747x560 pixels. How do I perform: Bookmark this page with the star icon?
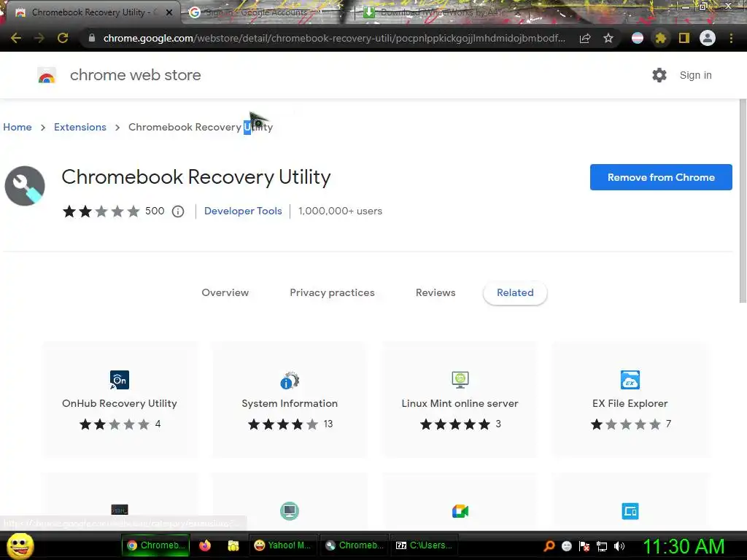pyautogui.click(x=608, y=38)
